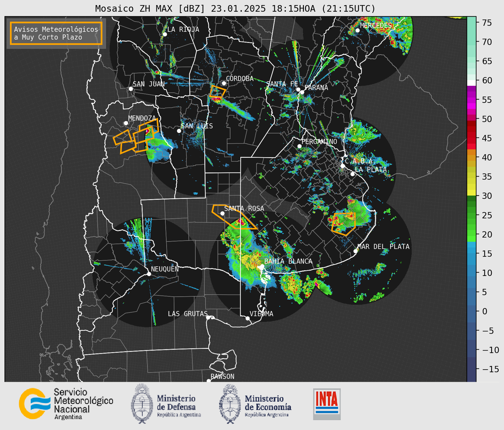The image size is (504, 430).
Task: Click the SAN LUIS city label
Action: 197,126
